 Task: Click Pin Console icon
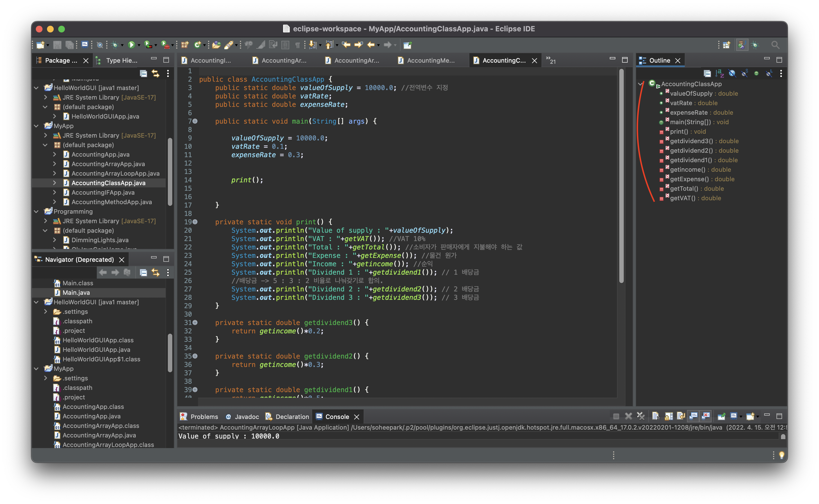click(721, 416)
